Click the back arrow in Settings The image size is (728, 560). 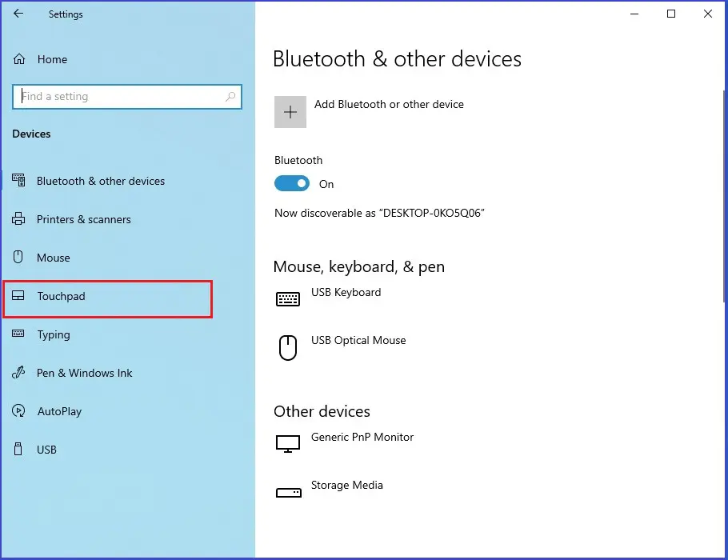18,14
